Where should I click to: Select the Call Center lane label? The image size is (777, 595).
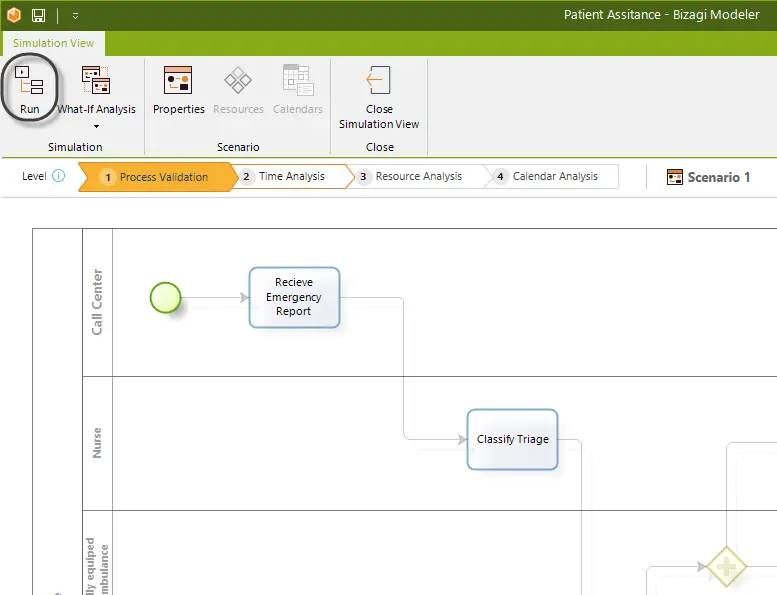(97, 302)
